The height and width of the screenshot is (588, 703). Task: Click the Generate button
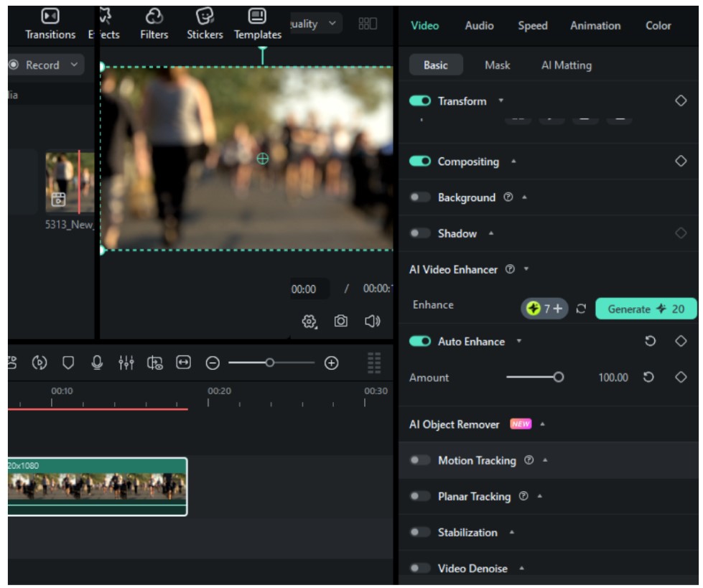[646, 309]
